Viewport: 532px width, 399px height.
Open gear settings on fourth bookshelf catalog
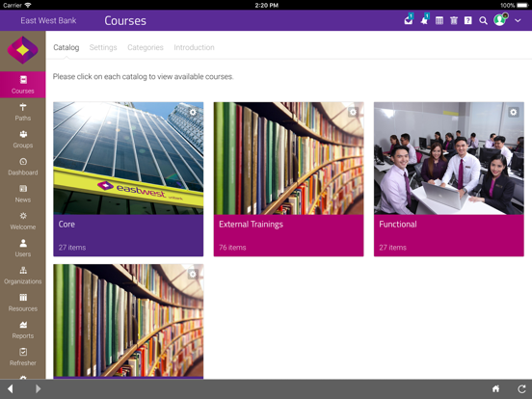coord(193,274)
